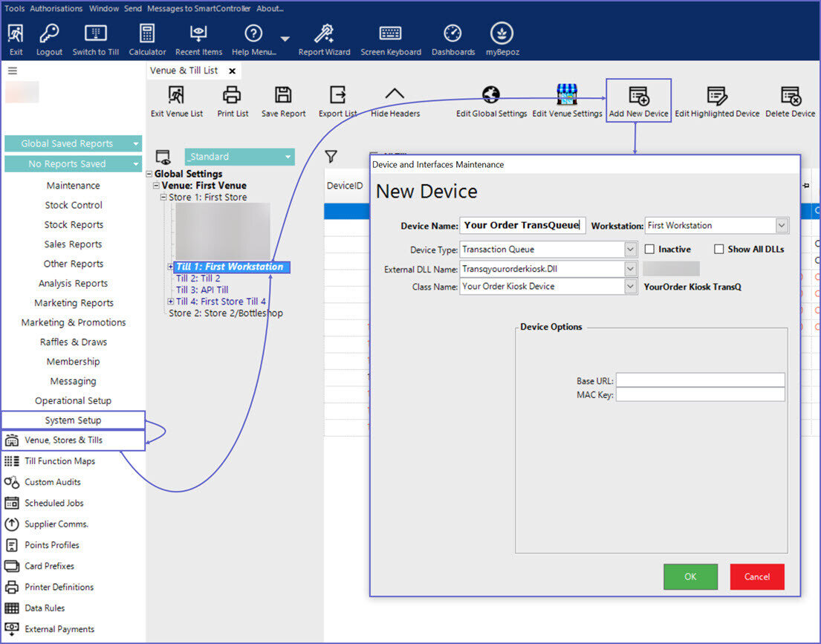The height and width of the screenshot is (644, 821).
Task: Expand the Workstation dropdown
Action: [782, 226]
